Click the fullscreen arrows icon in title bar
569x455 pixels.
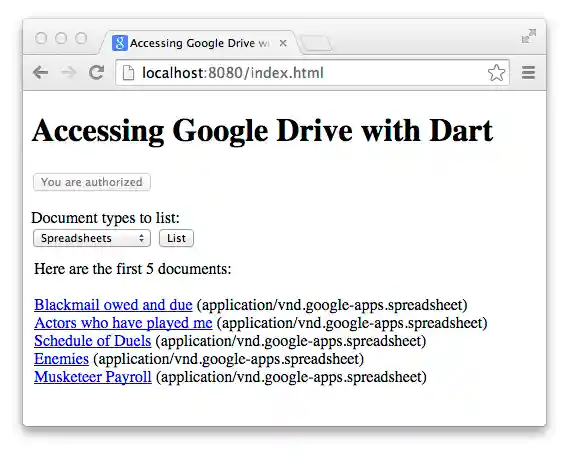click(x=529, y=36)
